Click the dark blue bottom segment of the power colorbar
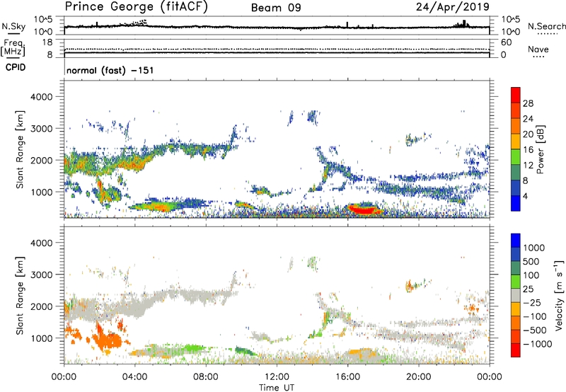Image resolution: width=566 pixels, height=392 pixels. (516, 203)
